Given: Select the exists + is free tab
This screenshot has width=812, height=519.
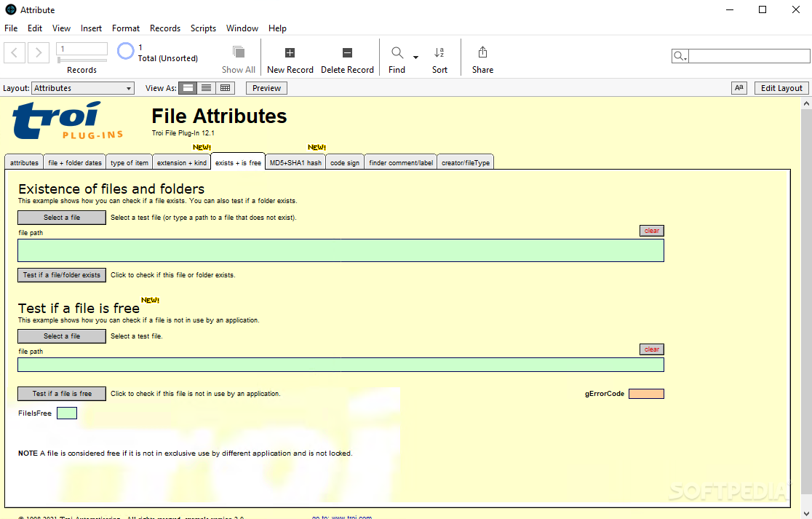Looking at the screenshot, I should point(238,162).
